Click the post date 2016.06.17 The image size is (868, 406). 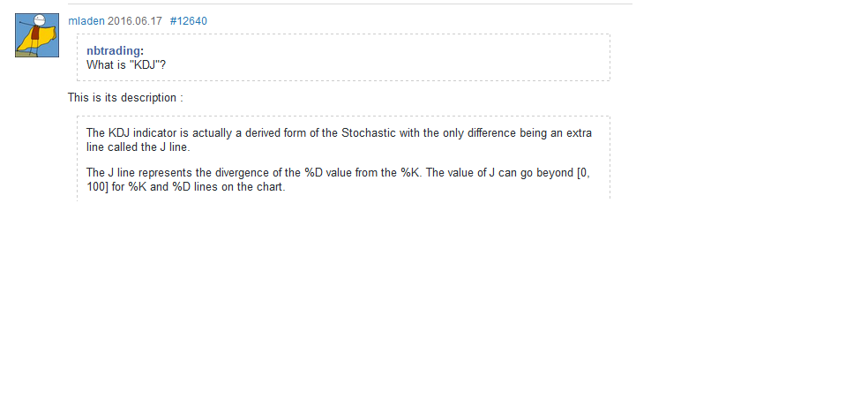pyautogui.click(x=135, y=21)
